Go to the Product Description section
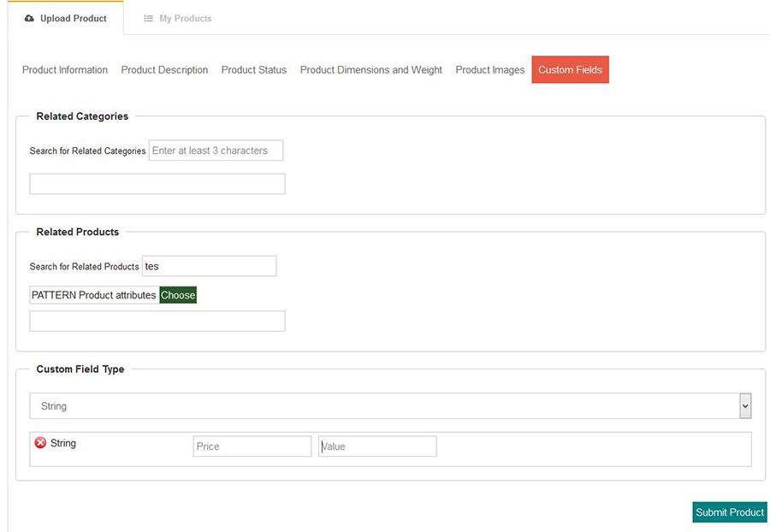The width and height of the screenshot is (770, 532). (164, 69)
